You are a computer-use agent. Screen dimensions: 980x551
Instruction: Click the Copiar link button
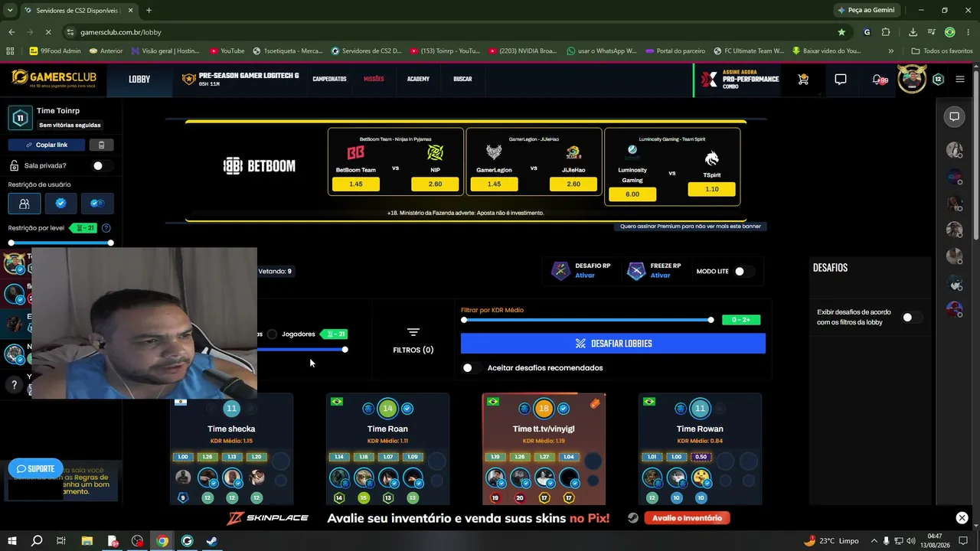47,145
